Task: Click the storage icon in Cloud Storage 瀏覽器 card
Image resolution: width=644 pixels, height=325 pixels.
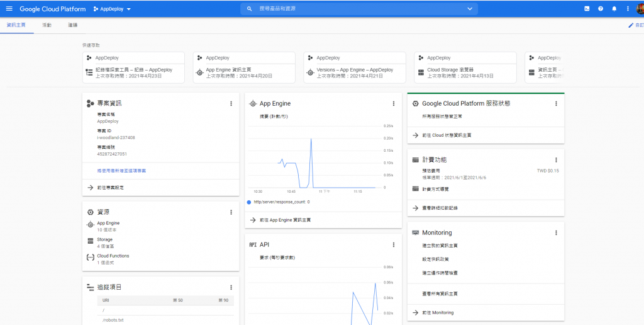Action: point(421,73)
